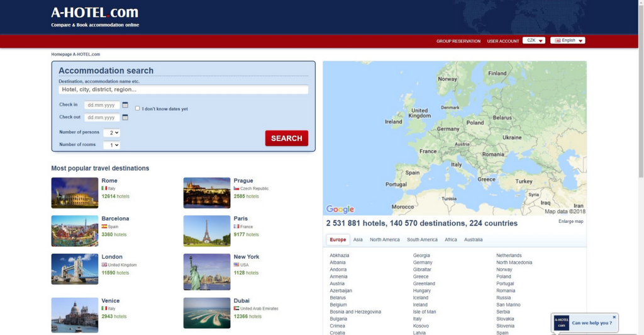Click the Check in date field
This screenshot has width=644, height=335.
click(102, 105)
